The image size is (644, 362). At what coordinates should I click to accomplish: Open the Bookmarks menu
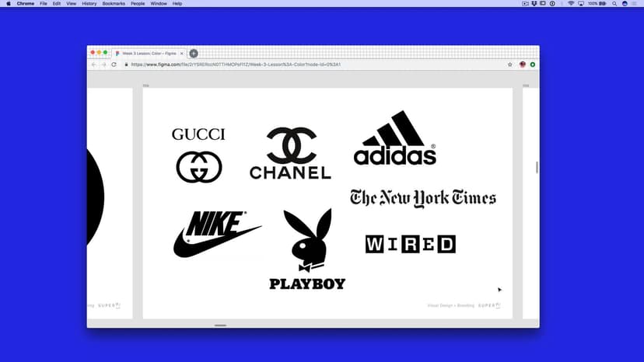click(114, 3)
